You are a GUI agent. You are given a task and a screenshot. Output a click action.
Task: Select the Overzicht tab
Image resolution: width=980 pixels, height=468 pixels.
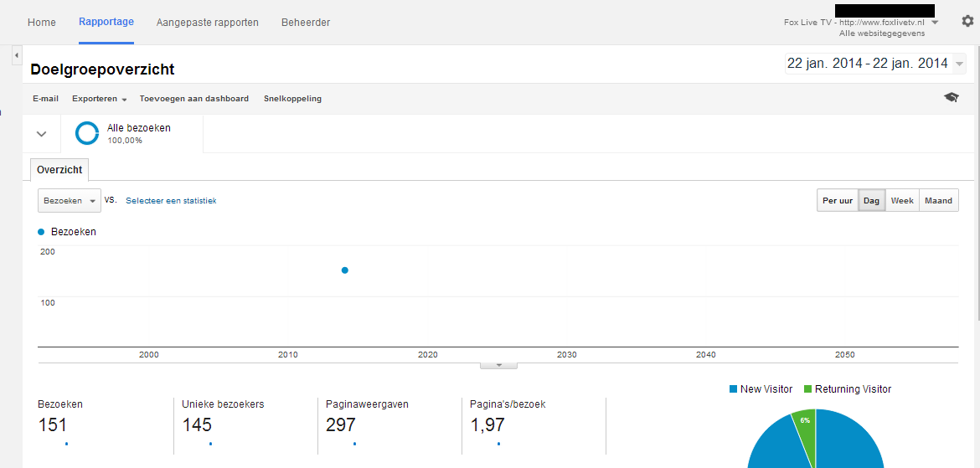click(x=59, y=169)
